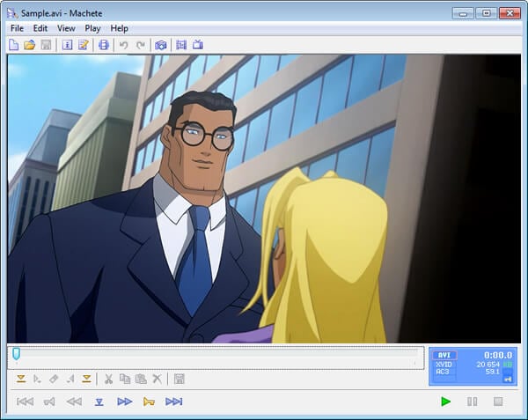This screenshot has height=420, width=528.
Task: Expand the Help menu
Action: (119, 28)
